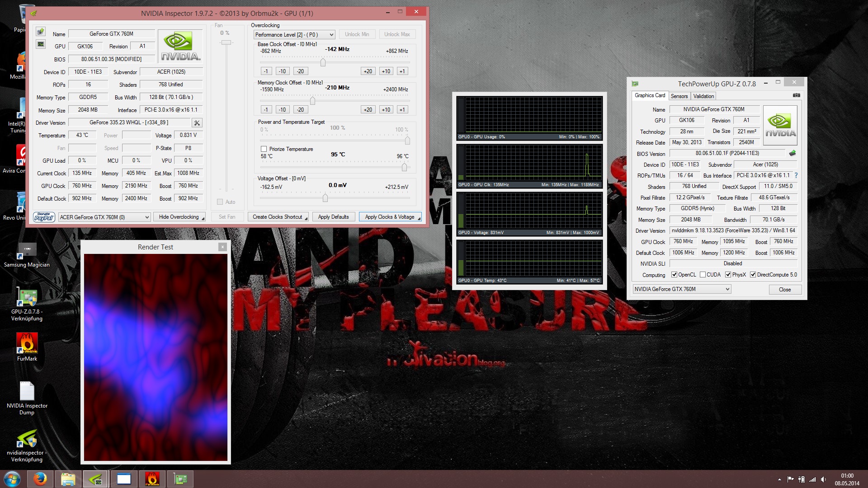Click the Render Test preview canvas
The height and width of the screenshot is (488, 868).
156,357
